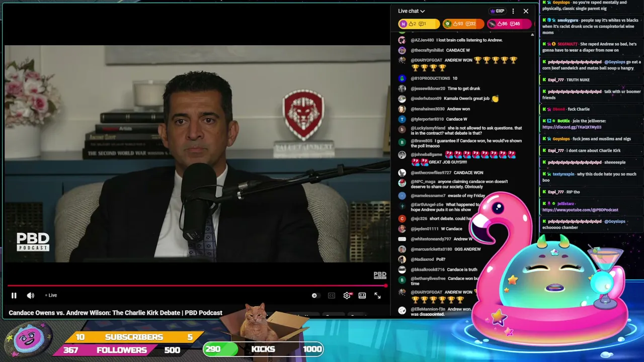Open @AZJen480 avatar in live chat
Screen dimensions: 644x362
pyautogui.click(x=402, y=40)
